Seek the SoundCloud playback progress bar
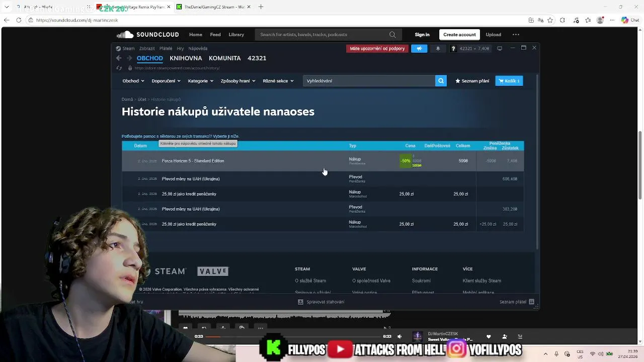This screenshot has width=644, height=362. 293,336
